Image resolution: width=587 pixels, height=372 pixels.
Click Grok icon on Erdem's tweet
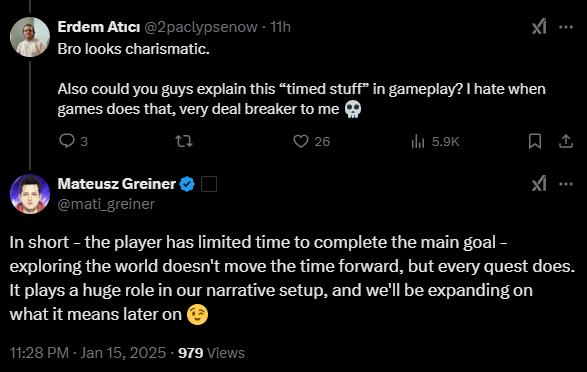pos(539,27)
